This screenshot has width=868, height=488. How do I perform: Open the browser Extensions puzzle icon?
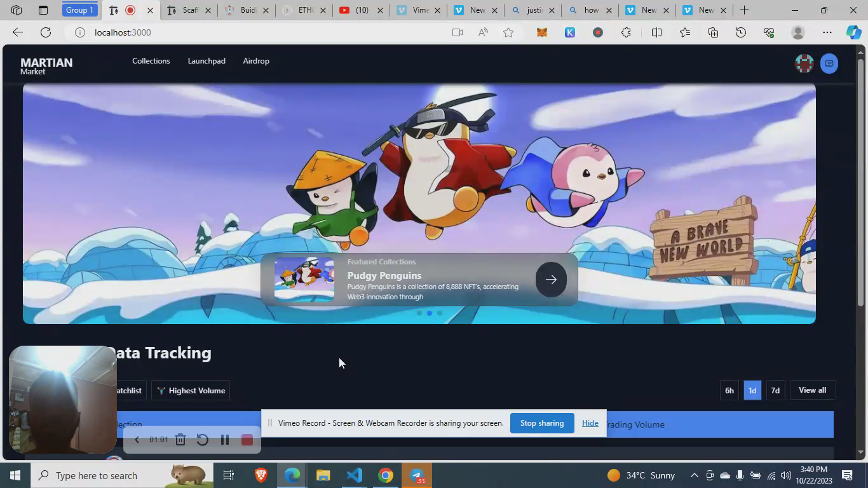pyautogui.click(x=626, y=32)
